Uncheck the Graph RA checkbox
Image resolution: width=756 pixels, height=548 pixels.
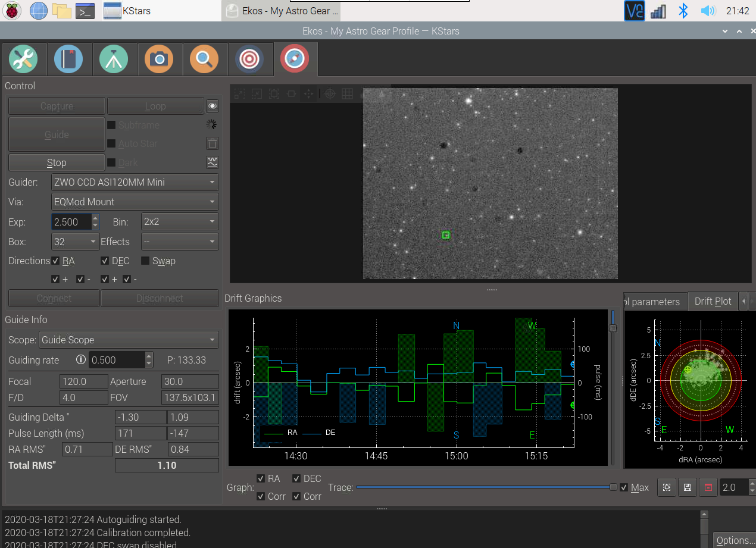(x=261, y=478)
